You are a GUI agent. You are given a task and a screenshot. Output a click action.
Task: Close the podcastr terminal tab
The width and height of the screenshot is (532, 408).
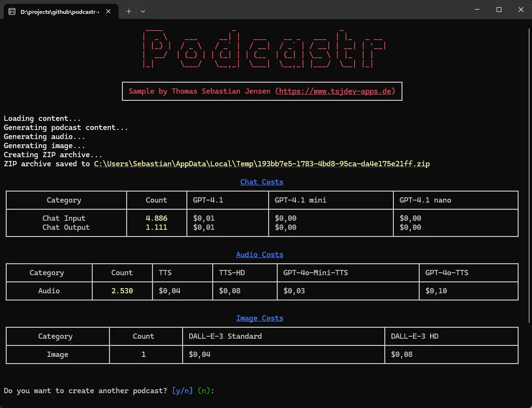point(109,11)
